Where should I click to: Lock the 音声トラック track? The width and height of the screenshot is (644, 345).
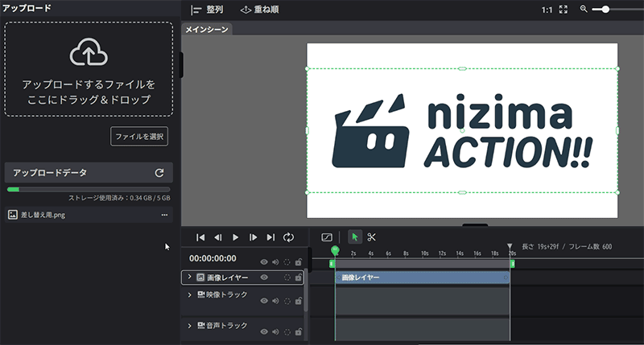[299, 331]
